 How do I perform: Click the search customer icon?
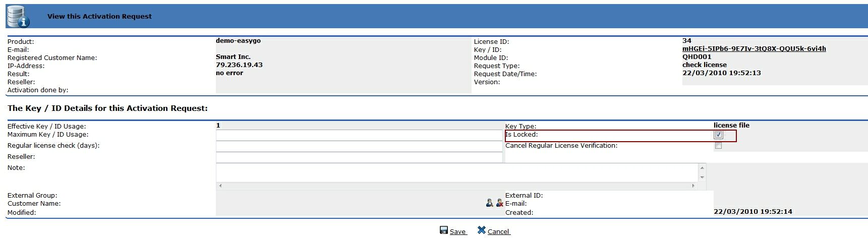tap(489, 203)
